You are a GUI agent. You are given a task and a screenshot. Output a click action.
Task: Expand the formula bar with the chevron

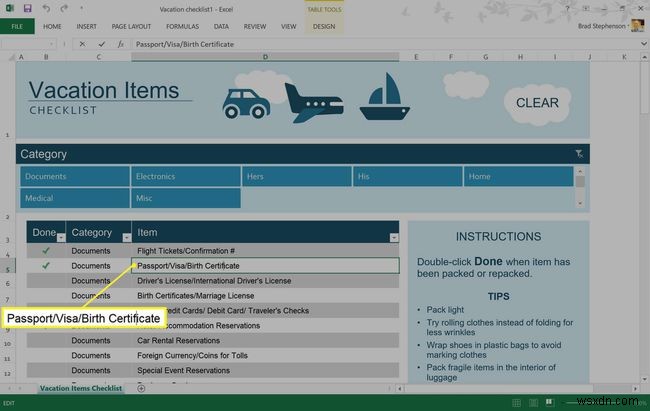643,44
